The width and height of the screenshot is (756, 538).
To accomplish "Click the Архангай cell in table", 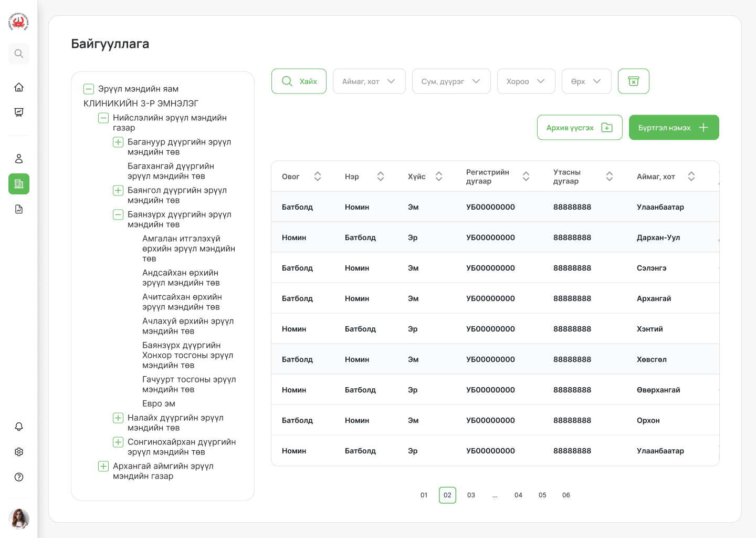I will [654, 298].
